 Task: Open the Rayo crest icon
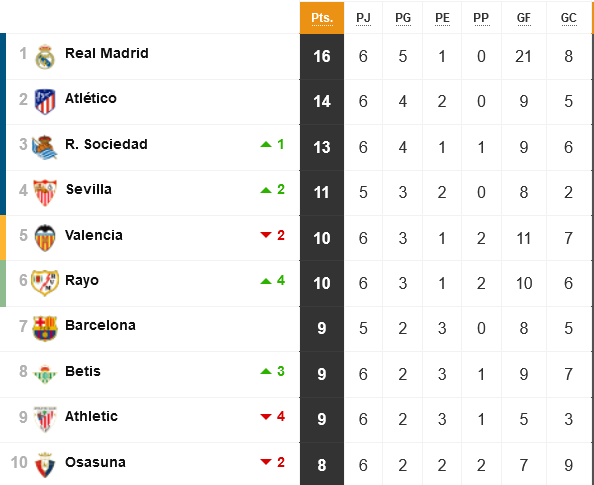[x=45, y=283]
